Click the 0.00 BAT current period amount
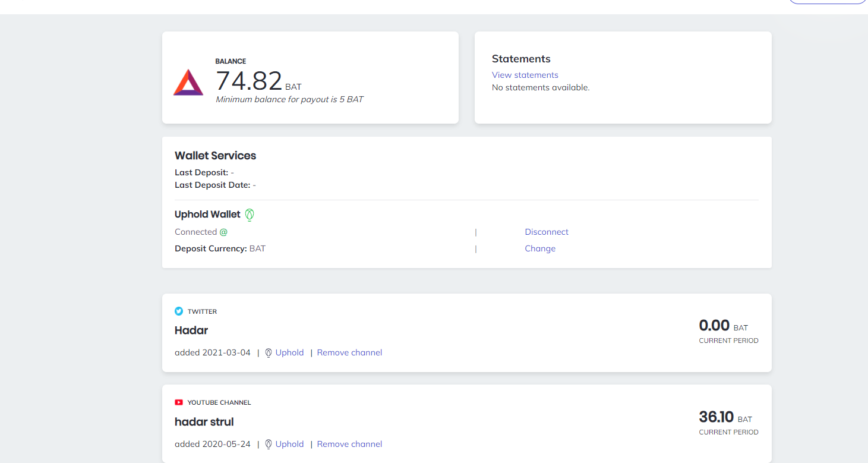868x463 pixels. tap(724, 326)
